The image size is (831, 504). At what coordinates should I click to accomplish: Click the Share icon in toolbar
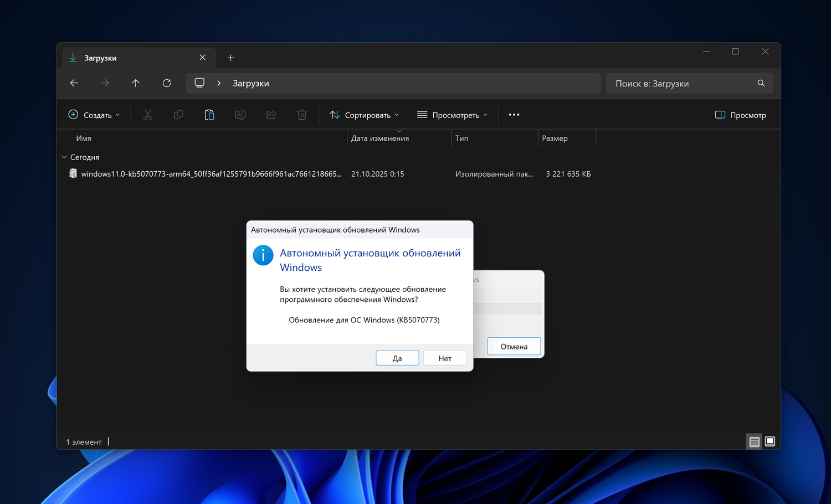[271, 115]
